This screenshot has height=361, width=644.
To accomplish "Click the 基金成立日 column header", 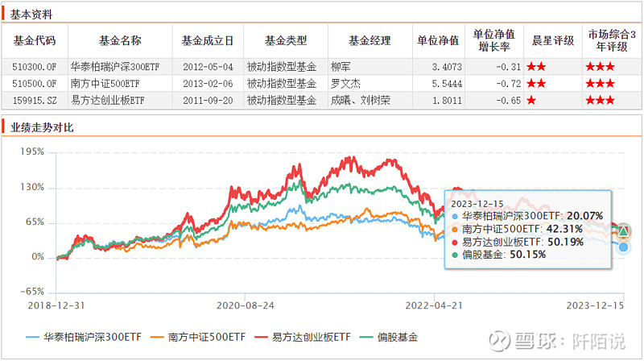I will [x=208, y=41].
